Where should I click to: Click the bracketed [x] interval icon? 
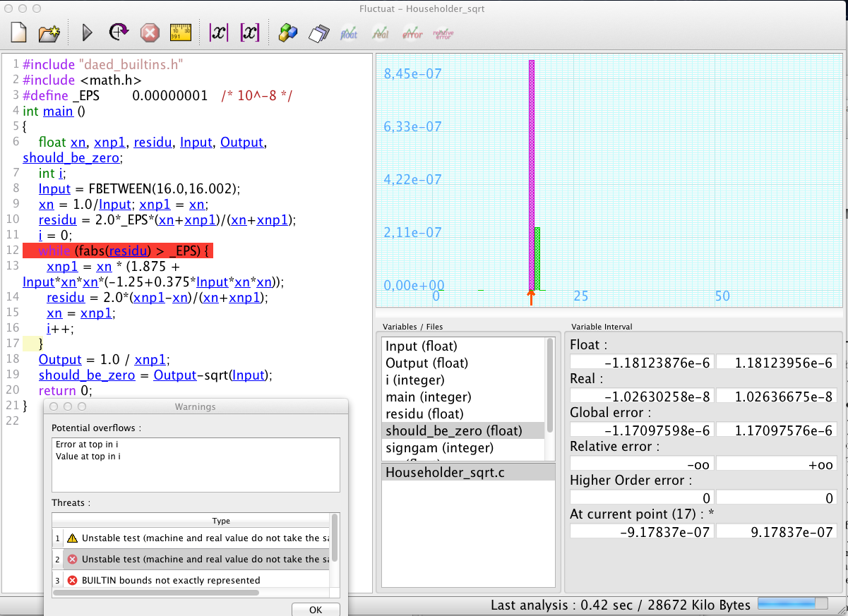click(x=250, y=32)
